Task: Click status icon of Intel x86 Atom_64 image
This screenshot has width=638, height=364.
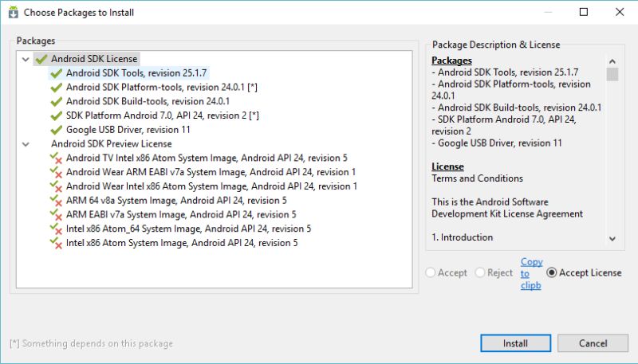Action: (56, 229)
